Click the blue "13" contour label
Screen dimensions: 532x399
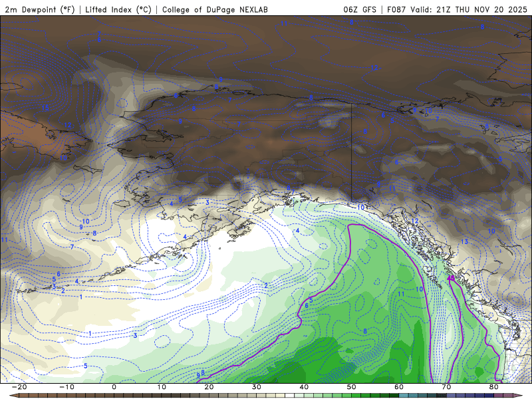coord(464,241)
